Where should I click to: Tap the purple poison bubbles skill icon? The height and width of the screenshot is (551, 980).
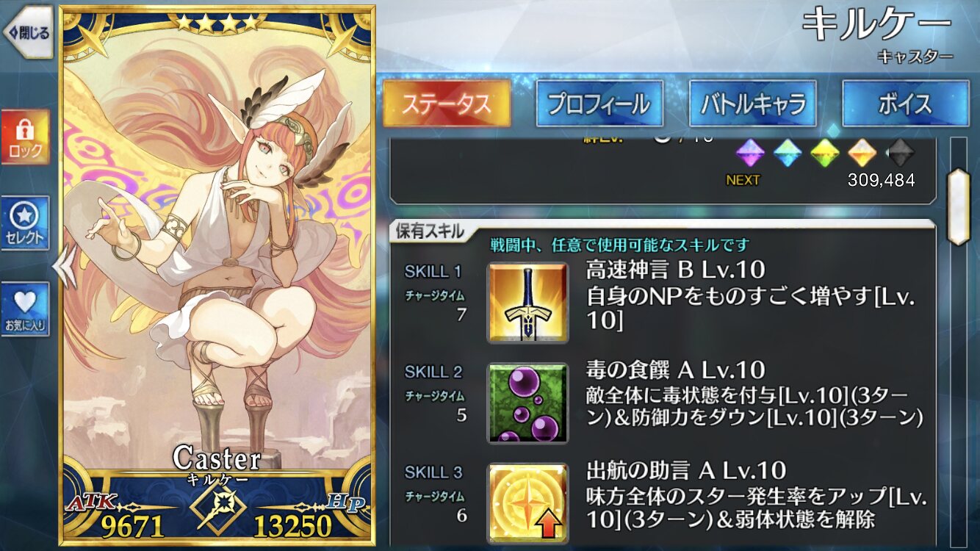click(x=527, y=403)
